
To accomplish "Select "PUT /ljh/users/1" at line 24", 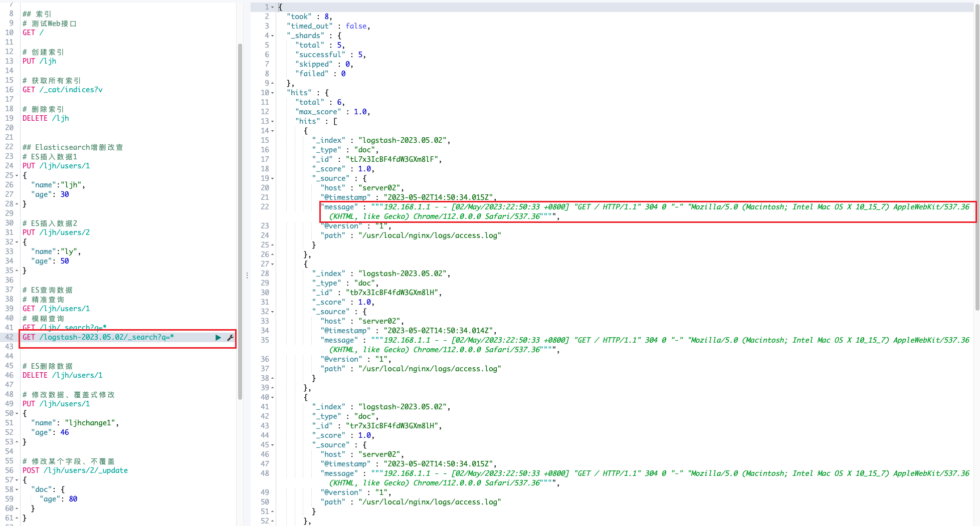I will click(x=56, y=166).
